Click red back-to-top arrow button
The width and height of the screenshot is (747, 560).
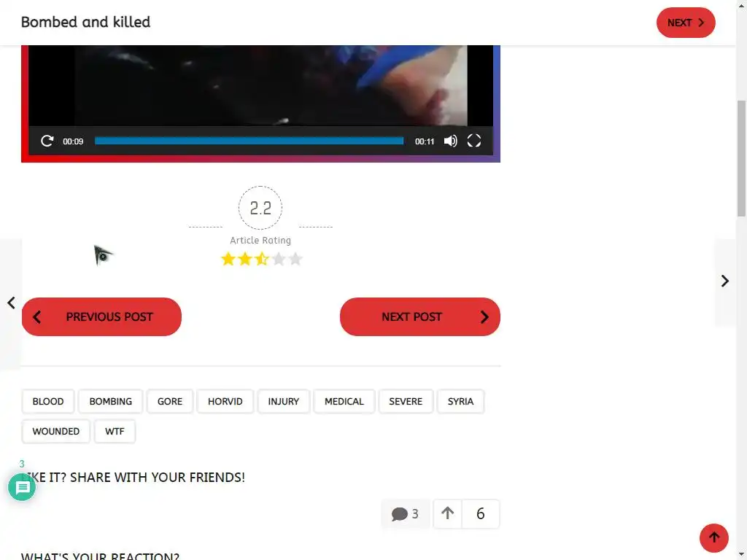point(713,537)
